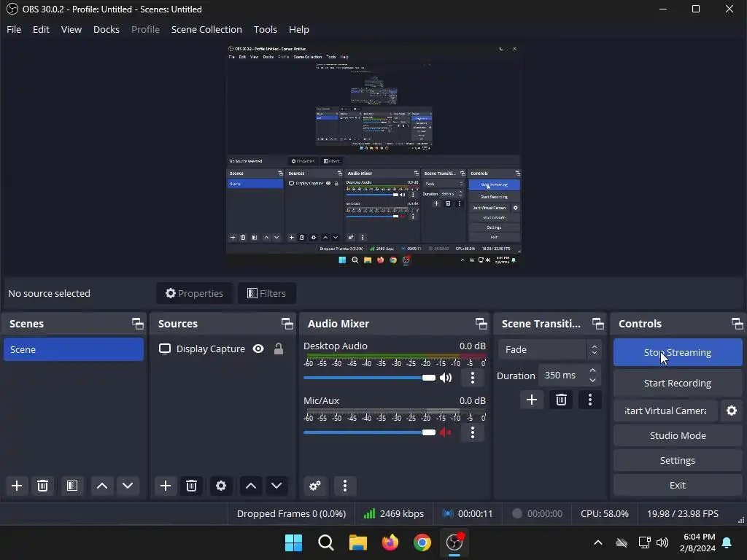This screenshot has height=560, width=747.
Task: Click Start Recording button
Action: 678,384
